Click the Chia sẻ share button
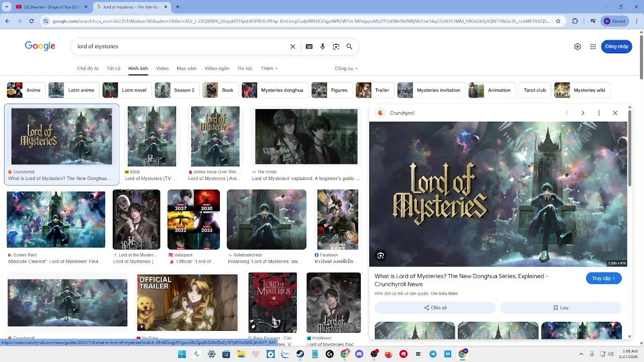This screenshot has height=362, width=644. pyautogui.click(x=435, y=308)
